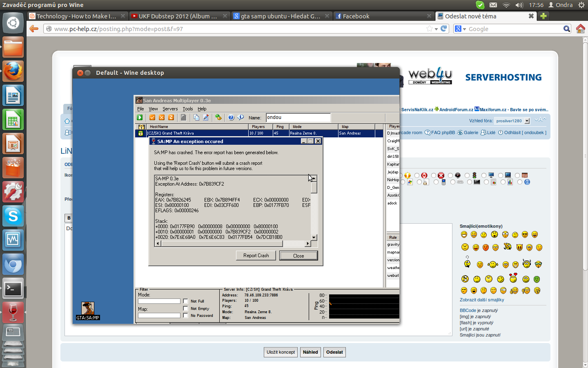Screen dimensions: 588x368
Task: Click the blue question mark help icon
Action: click(231, 117)
